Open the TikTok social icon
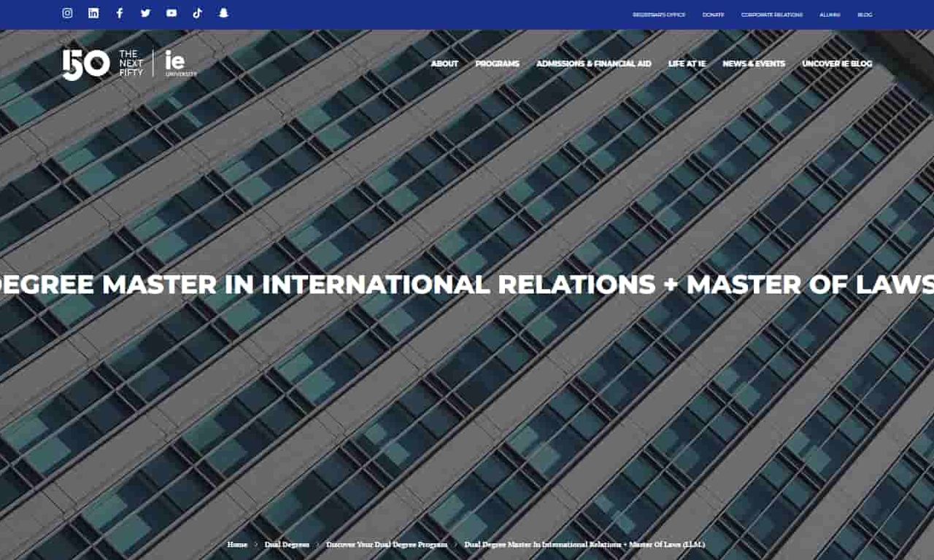Viewport: 934px width, 560px height. coord(198,13)
